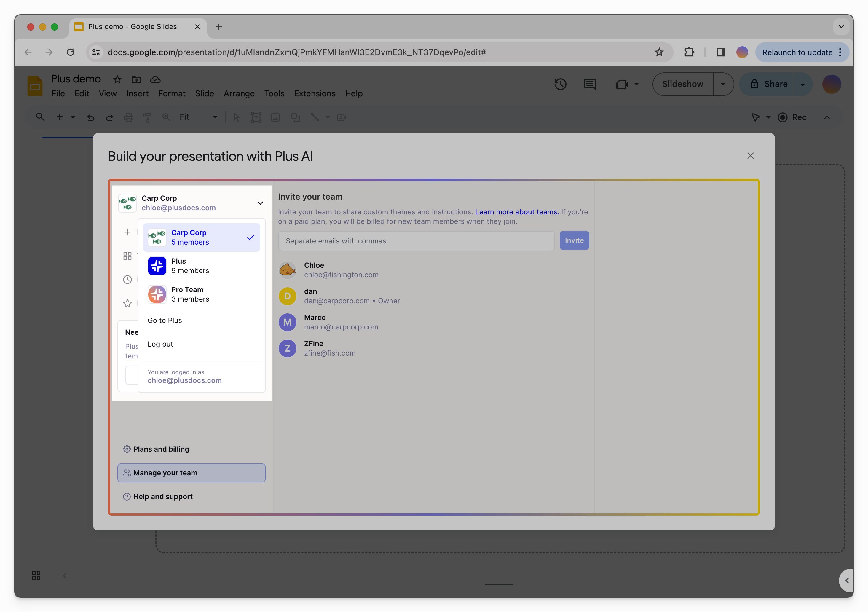
Task: Open version history clock icon
Action: pyautogui.click(x=560, y=84)
